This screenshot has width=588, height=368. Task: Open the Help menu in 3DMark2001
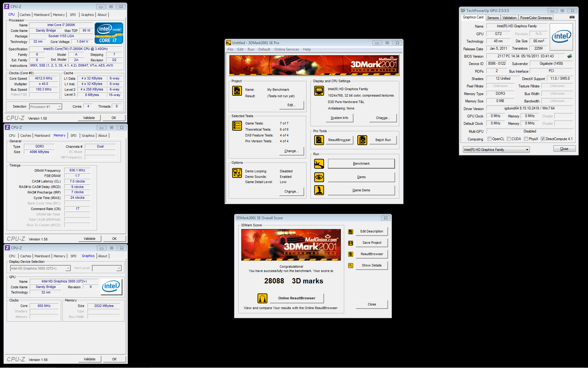[307, 49]
